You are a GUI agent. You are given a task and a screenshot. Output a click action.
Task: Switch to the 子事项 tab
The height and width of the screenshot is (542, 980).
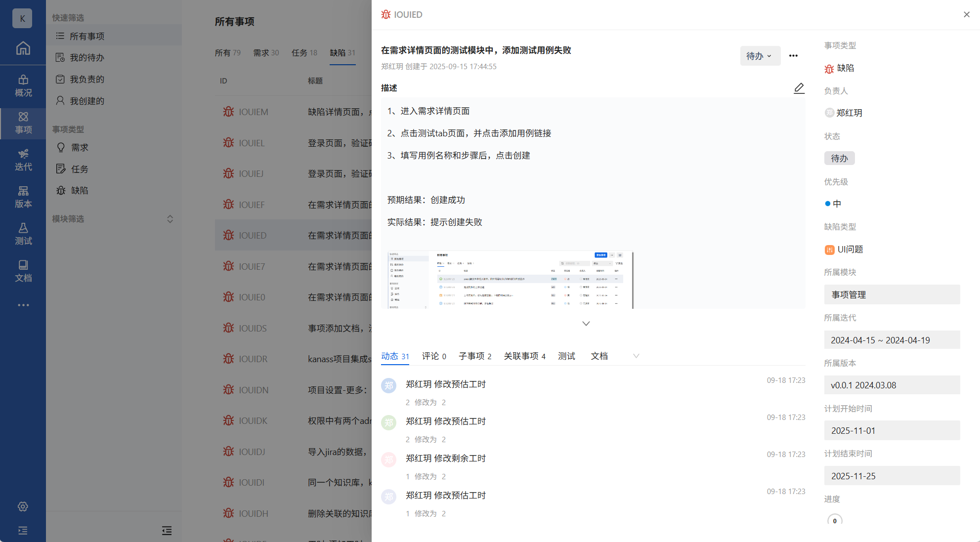[x=474, y=356]
